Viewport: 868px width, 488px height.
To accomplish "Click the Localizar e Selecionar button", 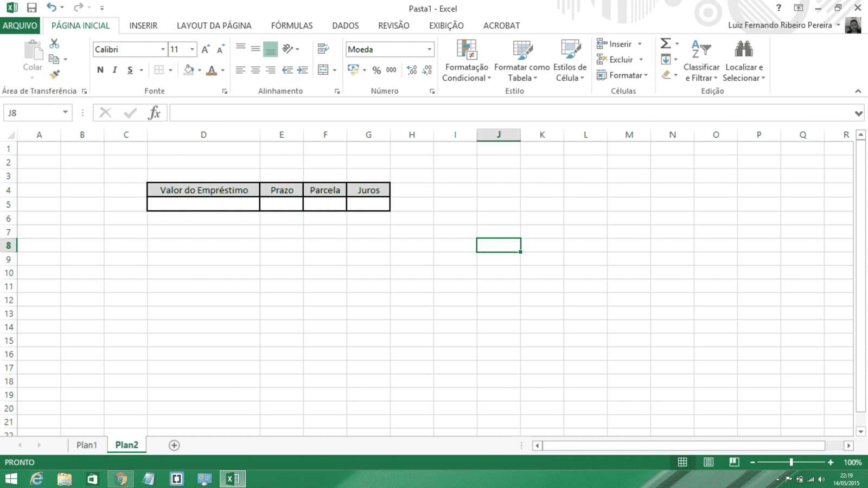I will pyautogui.click(x=744, y=61).
